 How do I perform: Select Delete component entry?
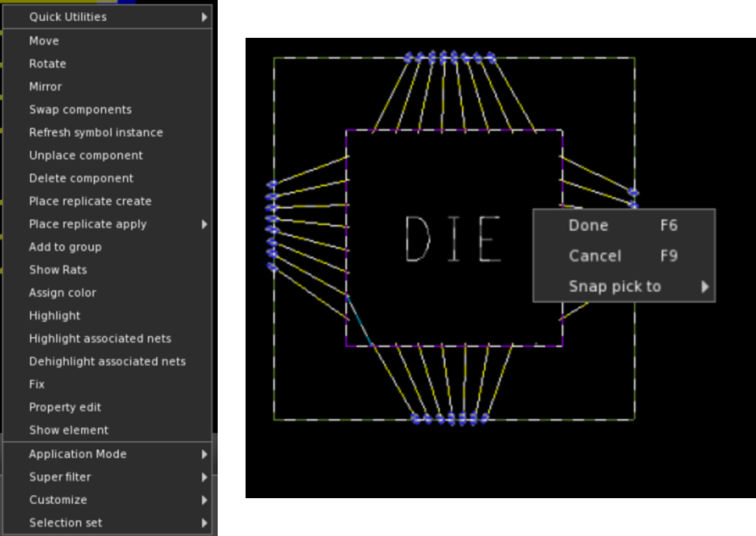point(81,178)
